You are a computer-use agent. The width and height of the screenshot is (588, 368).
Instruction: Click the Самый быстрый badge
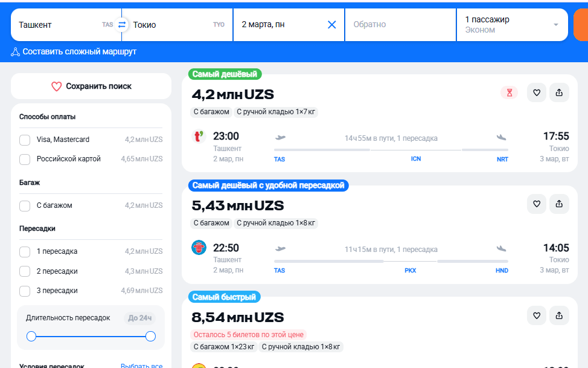[x=224, y=297]
